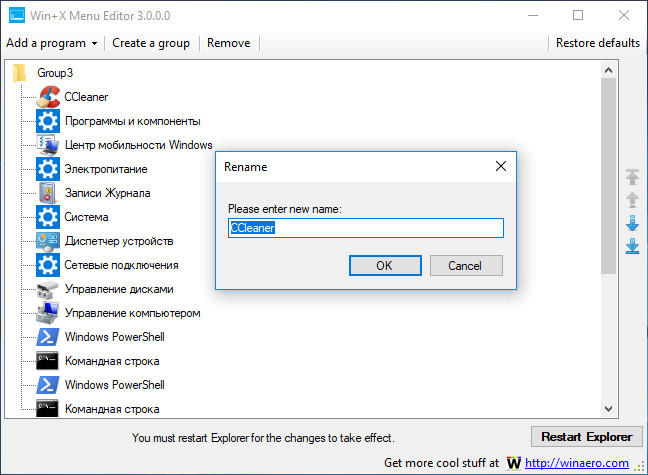This screenshot has width=648, height=475.
Task: Click Remove in the toolbar
Action: pyautogui.click(x=229, y=43)
